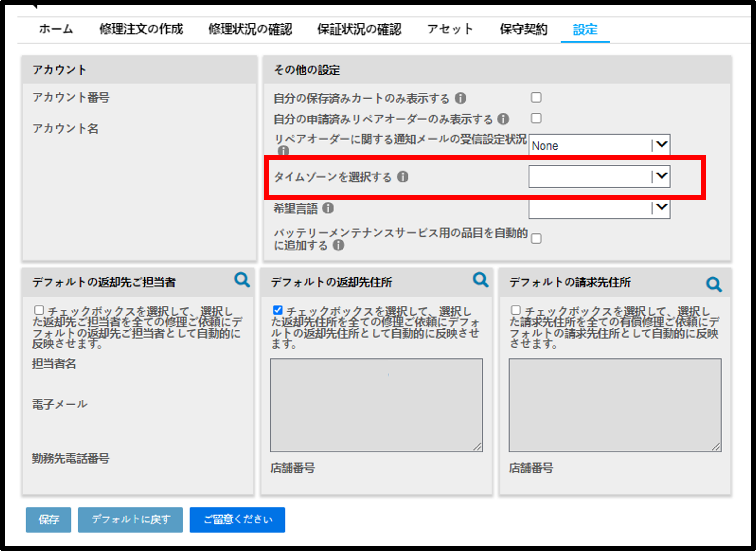Click デフォルトに戻す button
The height and width of the screenshot is (551, 756).
[x=130, y=520]
